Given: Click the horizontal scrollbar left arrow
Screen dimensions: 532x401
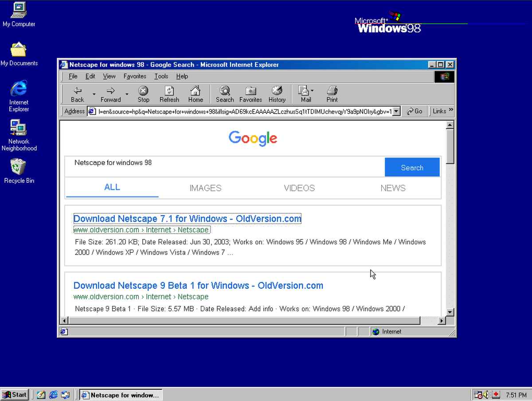Looking at the screenshot, I should [64, 320].
